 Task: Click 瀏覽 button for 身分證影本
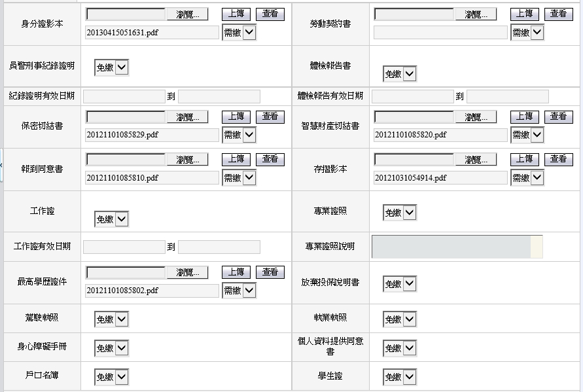point(187,14)
